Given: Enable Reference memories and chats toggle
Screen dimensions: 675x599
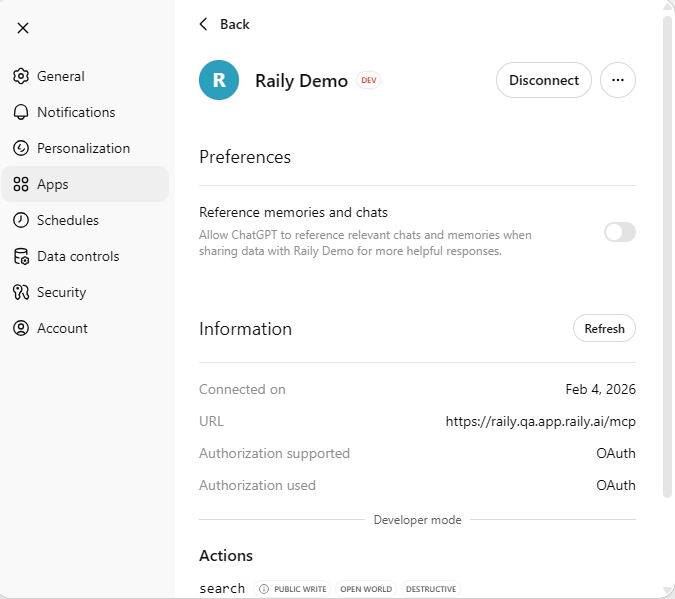Looking at the screenshot, I should pyautogui.click(x=619, y=232).
